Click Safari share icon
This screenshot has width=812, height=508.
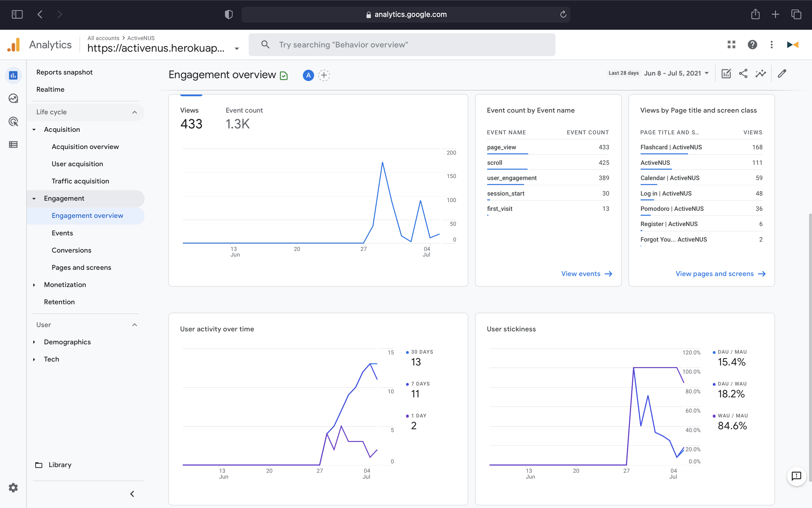(755, 14)
